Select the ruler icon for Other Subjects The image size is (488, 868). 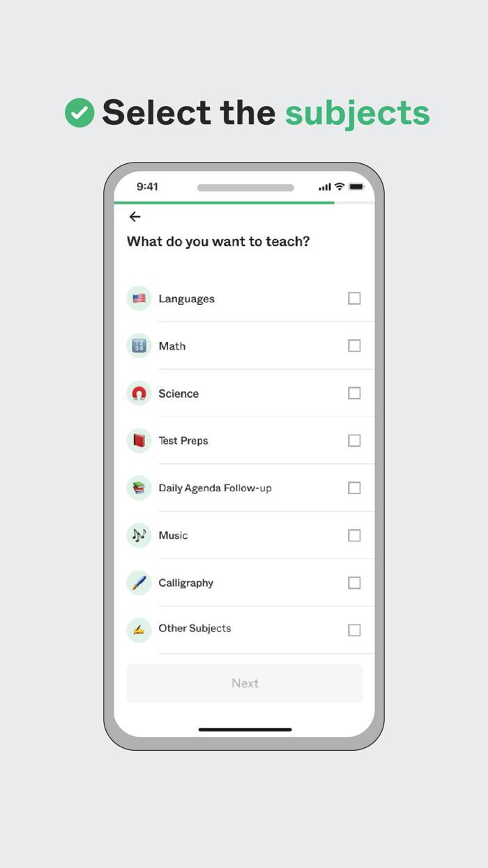coord(139,629)
